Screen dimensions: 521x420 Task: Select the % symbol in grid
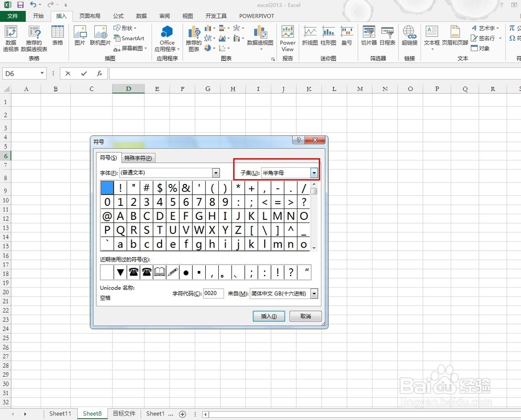[x=173, y=188]
